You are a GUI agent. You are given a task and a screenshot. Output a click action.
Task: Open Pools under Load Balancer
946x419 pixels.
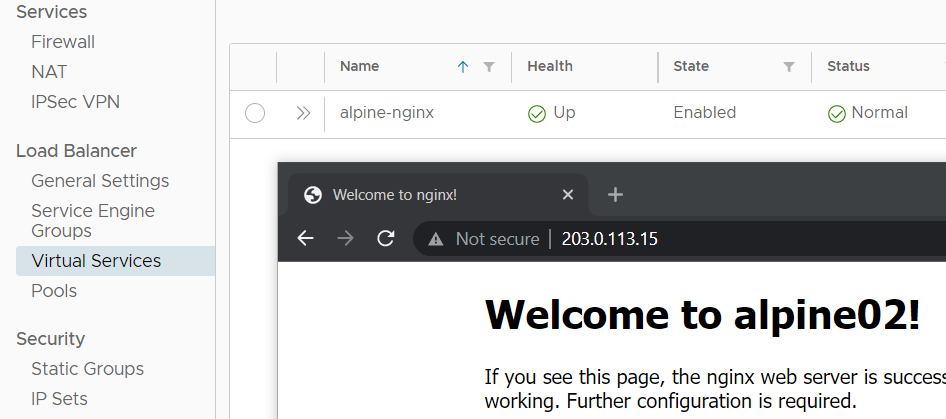point(54,290)
